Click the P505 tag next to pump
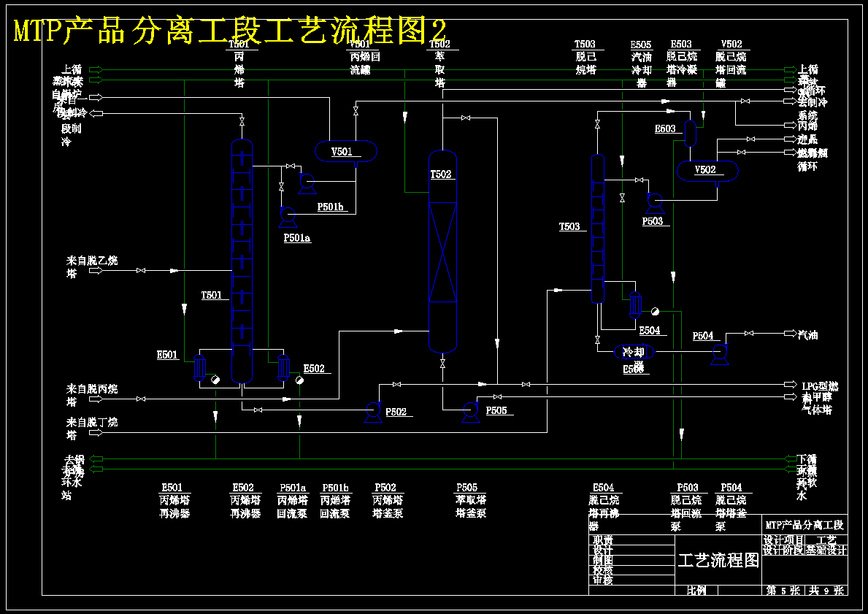 pyautogui.click(x=496, y=411)
